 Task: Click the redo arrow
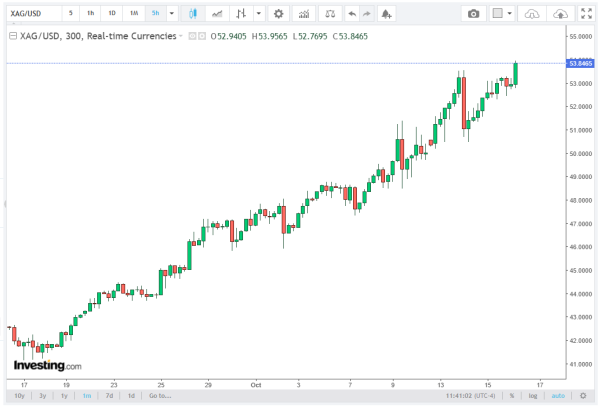pos(368,13)
